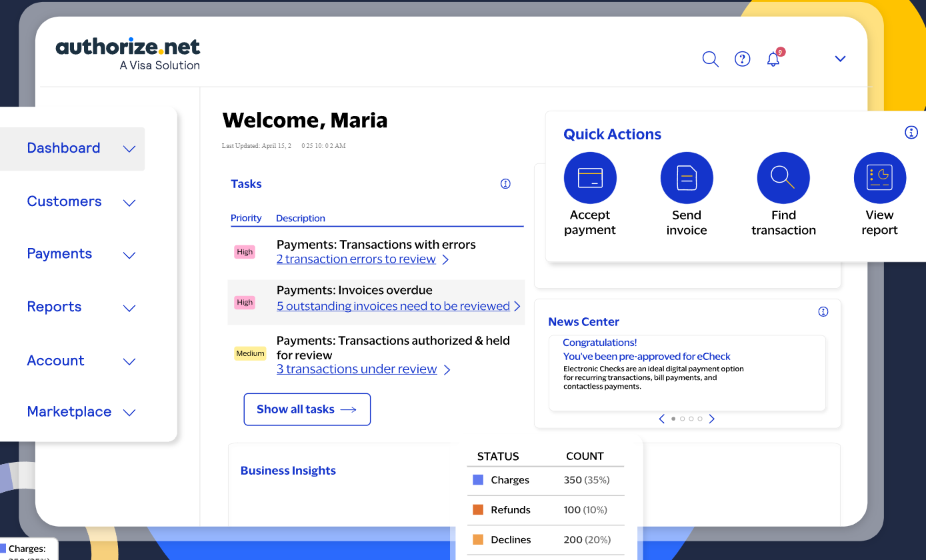The image size is (926, 560).
Task: Click the dark orange Refunds color swatch
Action: 478,509
